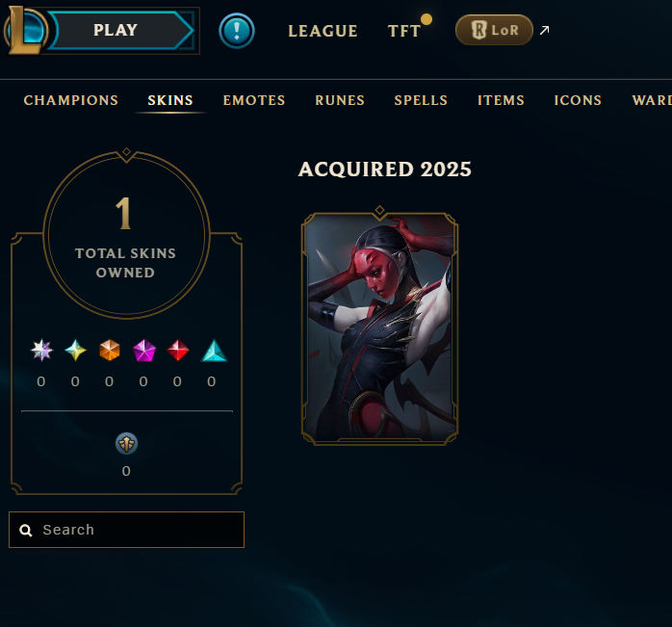Open the LoR launcher button
Screen dimensions: 672x627
(494, 30)
